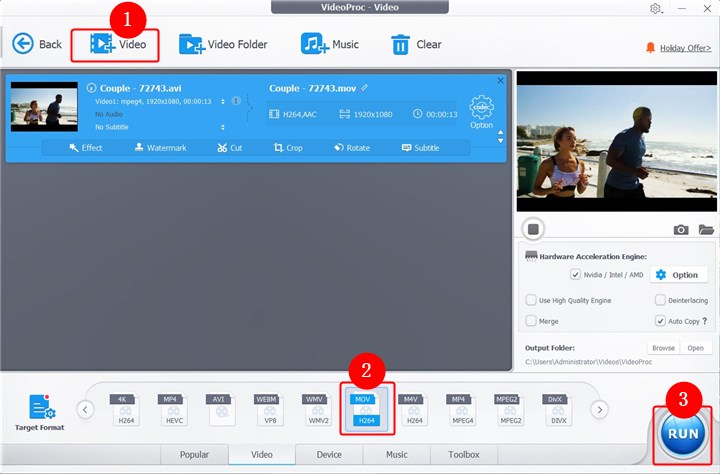Open the Cut tool

230,147
